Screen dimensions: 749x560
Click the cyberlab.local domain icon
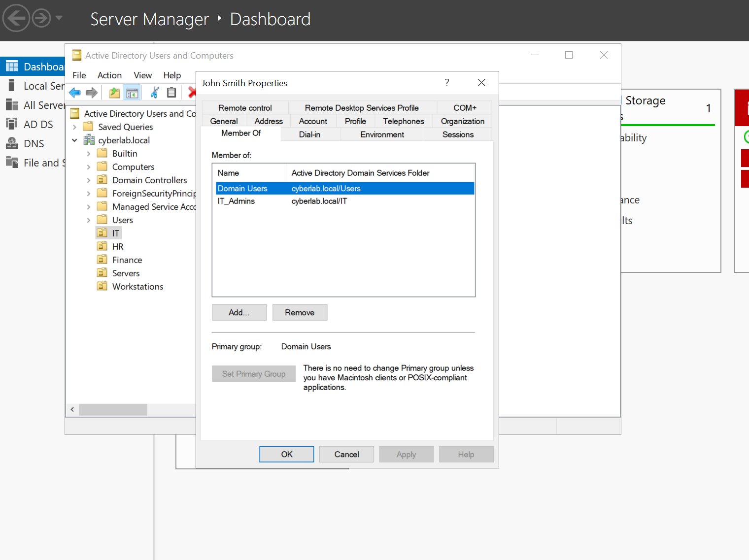(89, 140)
